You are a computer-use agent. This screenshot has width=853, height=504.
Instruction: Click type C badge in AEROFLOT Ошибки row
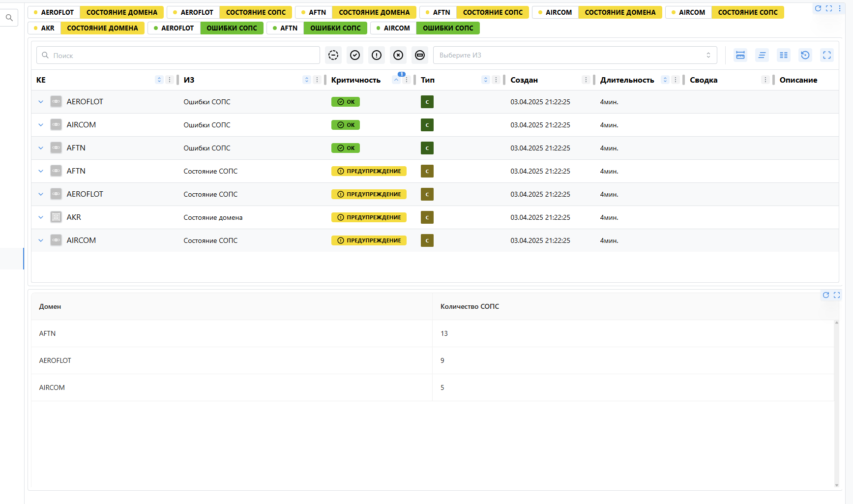[x=427, y=102]
